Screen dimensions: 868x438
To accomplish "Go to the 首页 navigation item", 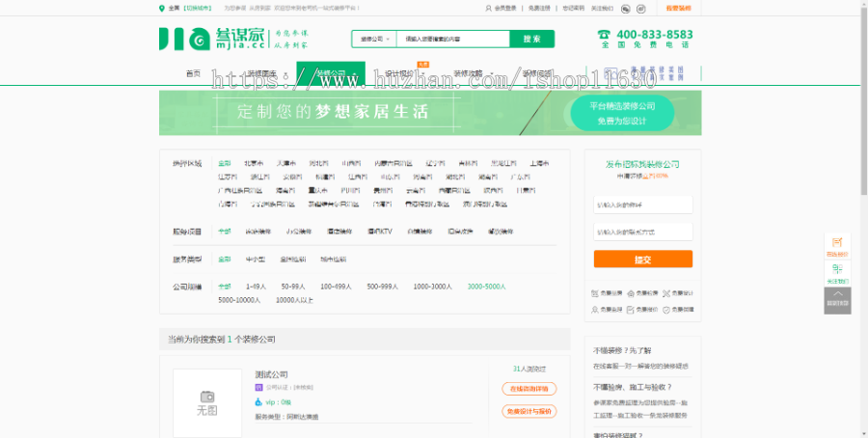I will (193, 73).
